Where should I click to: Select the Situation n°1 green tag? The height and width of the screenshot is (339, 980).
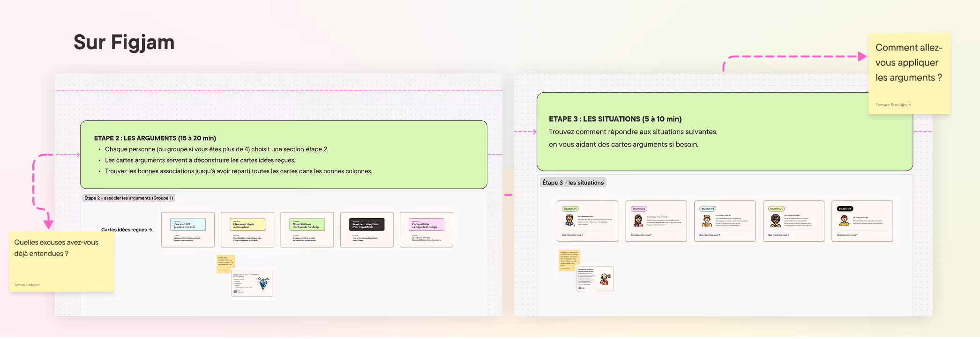coord(570,209)
